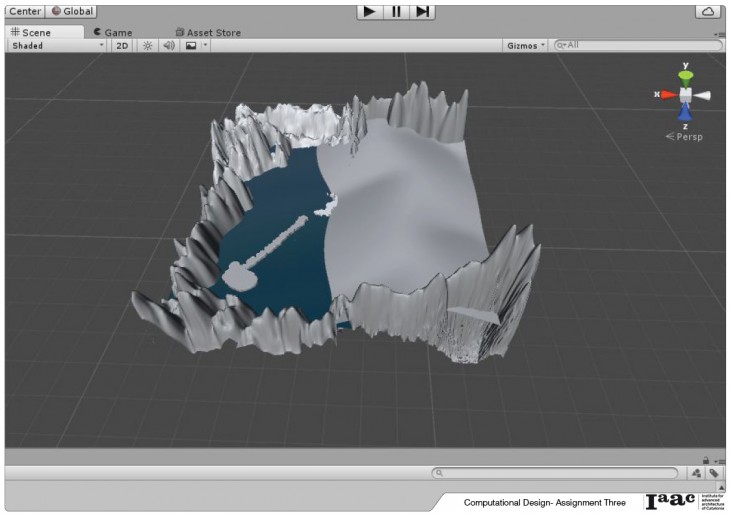This screenshot has height=516, width=730.
Task: Toggle 2D view mode
Action: 122,45
